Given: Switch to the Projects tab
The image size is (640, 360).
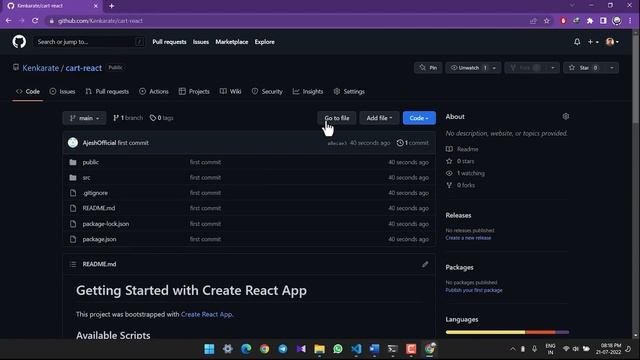Looking at the screenshot, I should [x=194, y=91].
